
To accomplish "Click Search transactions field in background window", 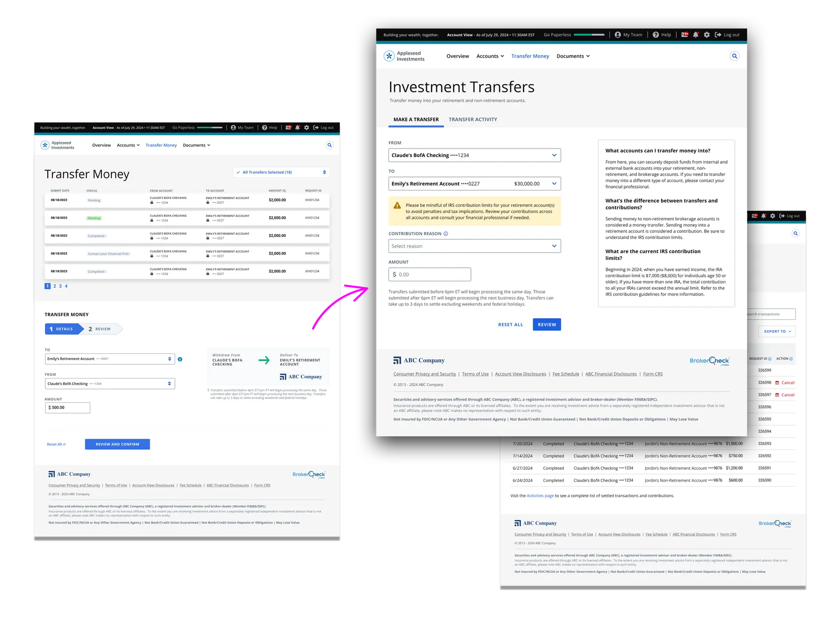I will pyautogui.click(x=771, y=314).
